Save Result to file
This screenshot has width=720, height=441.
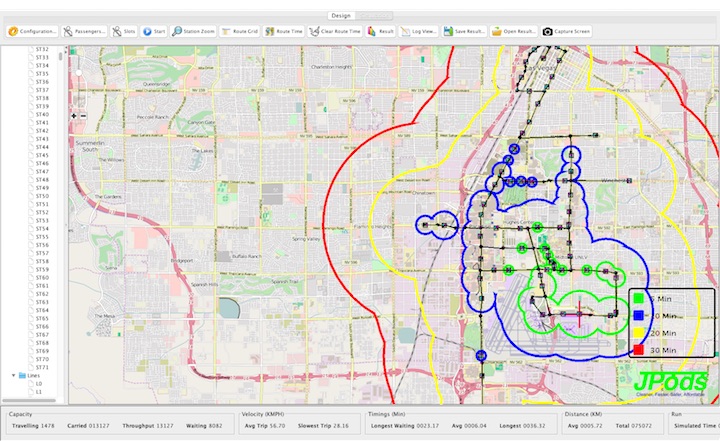pos(464,31)
